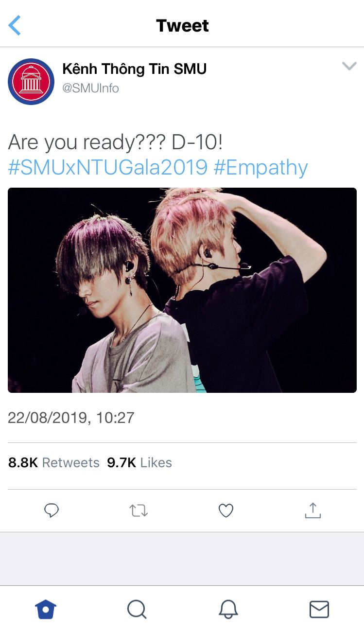Open Kênh Thông Tin SMU profile name
364x633 pixels.
tap(135, 69)
